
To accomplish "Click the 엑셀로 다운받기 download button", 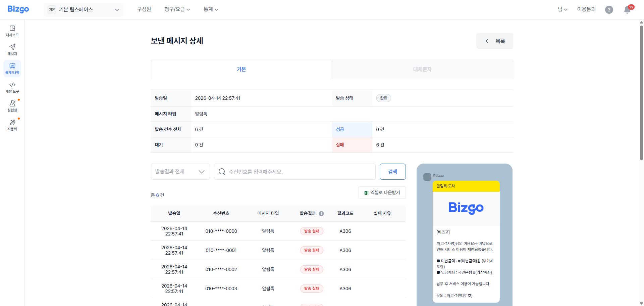I will tap(382, 192).
